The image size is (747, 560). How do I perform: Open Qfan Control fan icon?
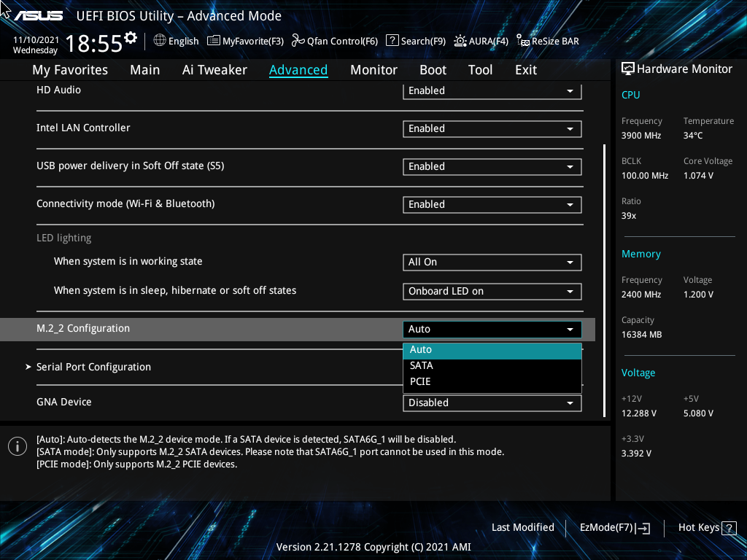pos(298,41)
